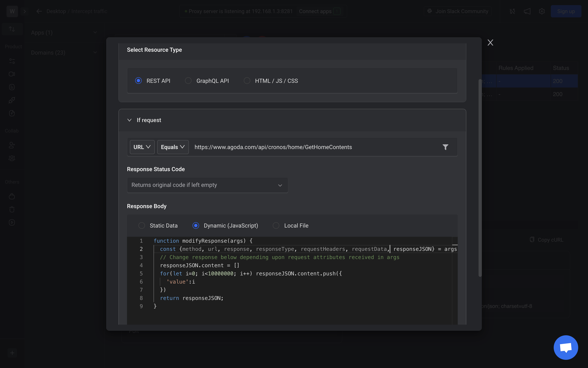Open the support chat bubble

(x=566, y=347)
